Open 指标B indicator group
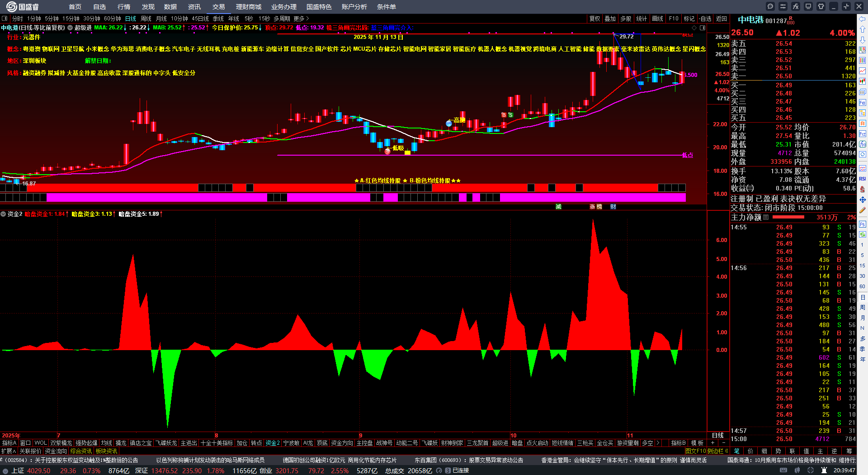 (678, 443)
